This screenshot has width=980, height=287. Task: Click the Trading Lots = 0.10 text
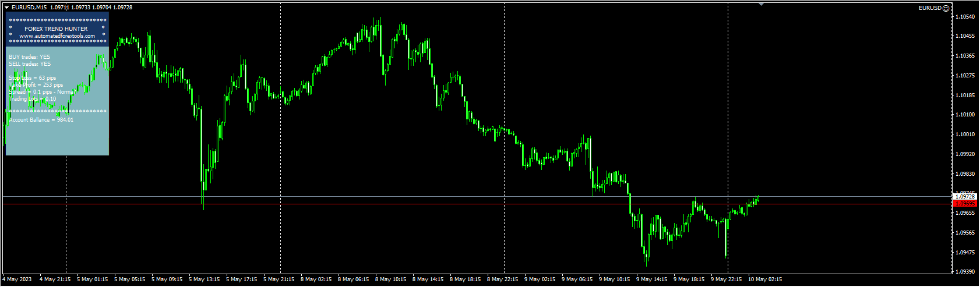(x=33, y=99)
